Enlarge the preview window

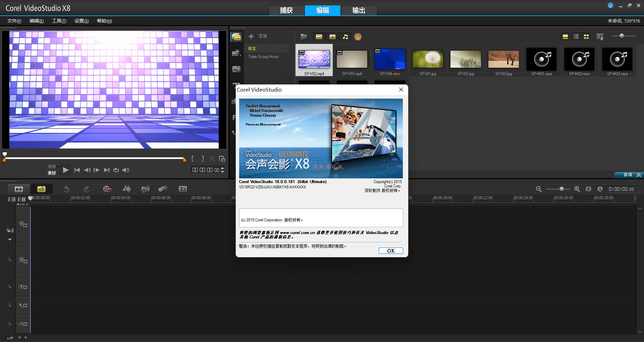point(222,159)
